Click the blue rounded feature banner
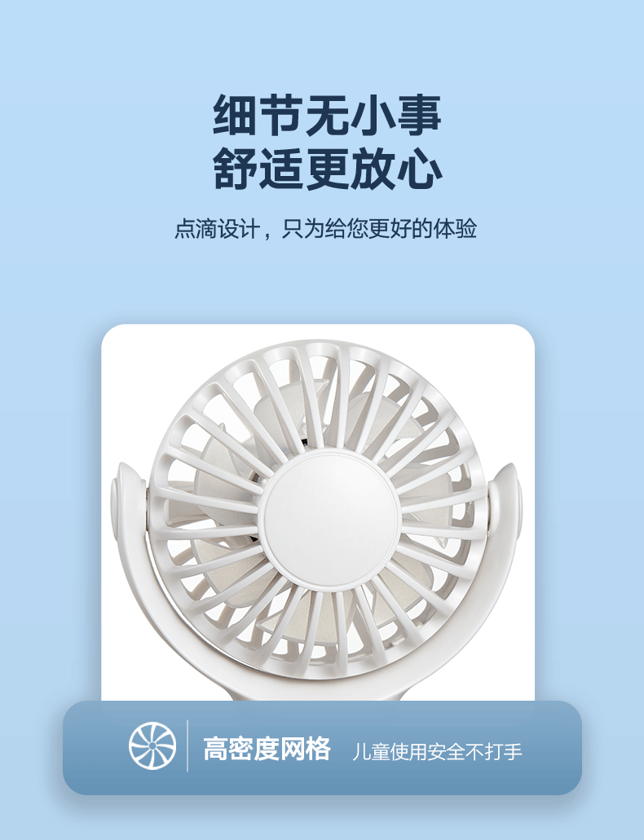 pyautogui.click(x=322, y=747)
